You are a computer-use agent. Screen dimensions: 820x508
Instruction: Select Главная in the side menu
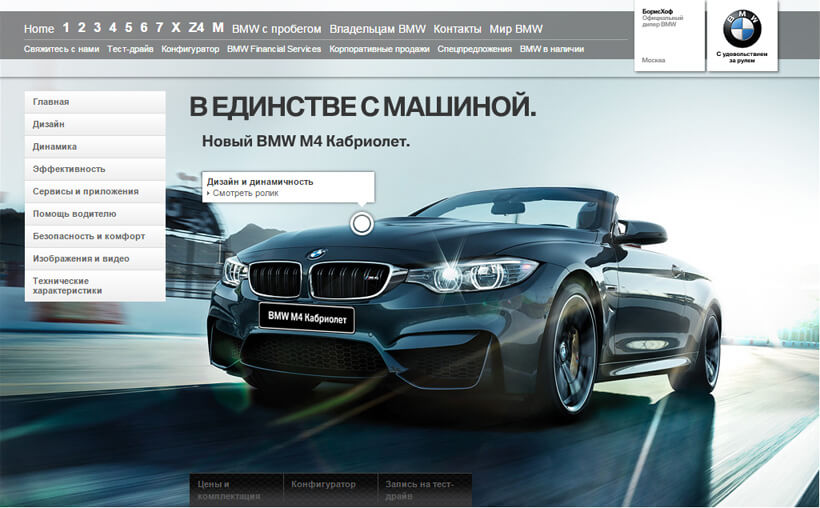coord(95,102)
